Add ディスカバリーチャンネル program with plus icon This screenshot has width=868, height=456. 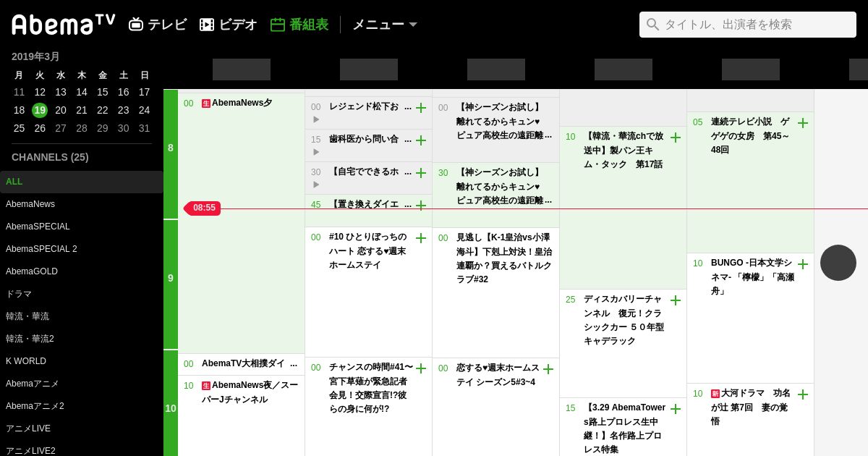click(676, 300)
